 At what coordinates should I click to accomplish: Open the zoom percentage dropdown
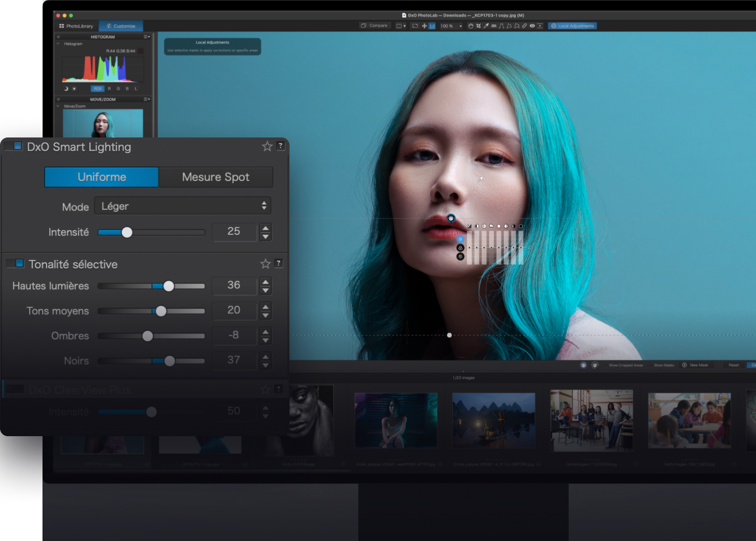[461, 26]
